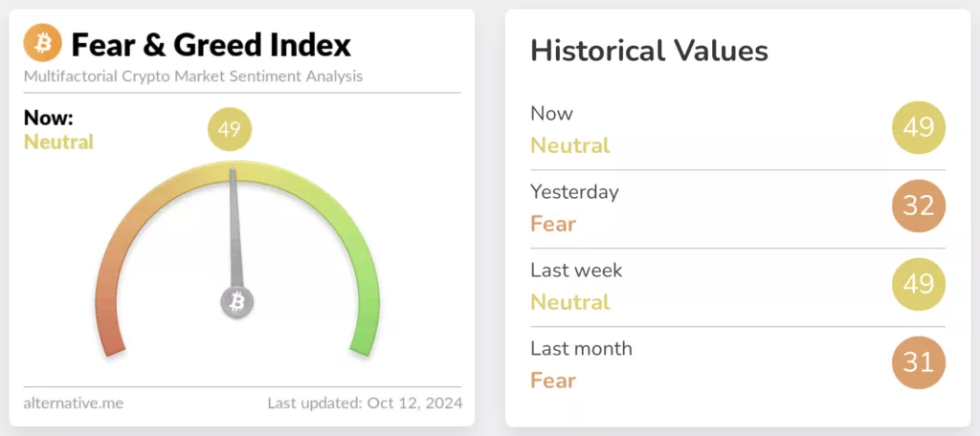Screen dimensions: 980x436
Task: Click the 49 circle for Last week
Action: [918, 284]
